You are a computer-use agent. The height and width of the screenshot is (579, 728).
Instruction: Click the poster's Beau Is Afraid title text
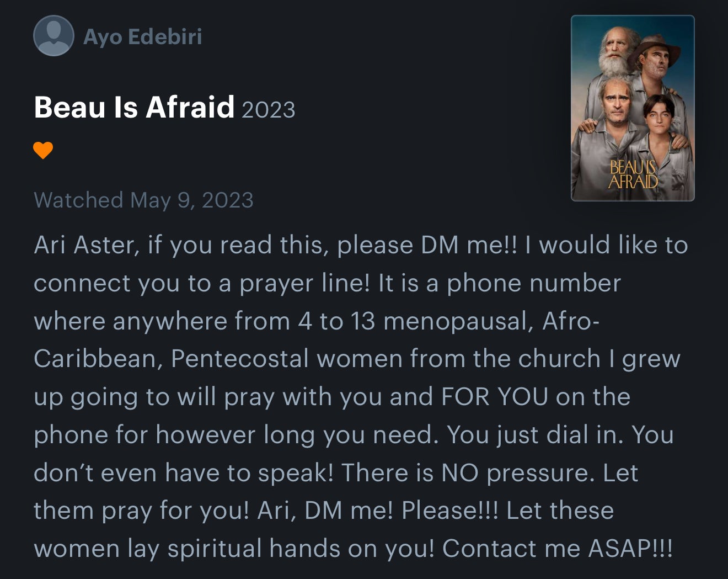point(633,175)
